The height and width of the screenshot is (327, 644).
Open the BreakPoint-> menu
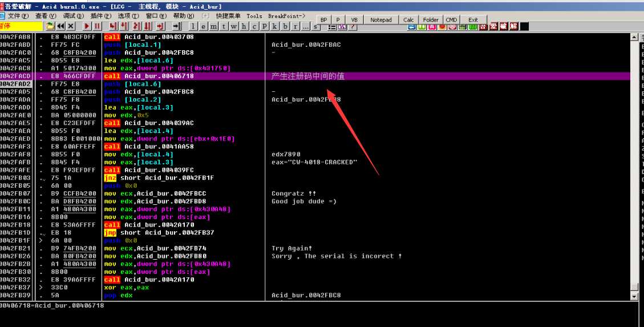[287, 16]
